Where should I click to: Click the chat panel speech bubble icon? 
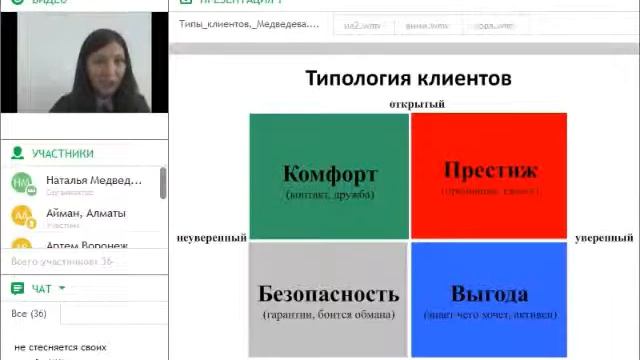pos(18,289)
